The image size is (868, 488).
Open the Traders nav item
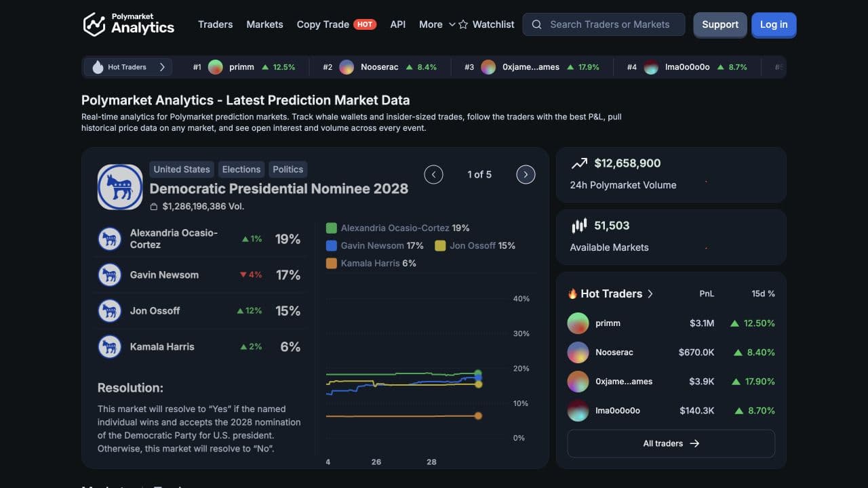215,24
